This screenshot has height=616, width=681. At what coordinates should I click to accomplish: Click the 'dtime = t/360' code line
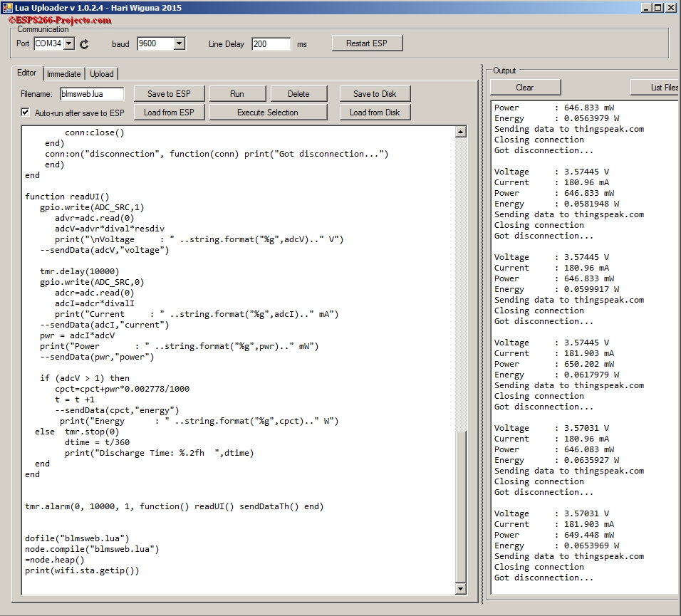click(98, 442)
